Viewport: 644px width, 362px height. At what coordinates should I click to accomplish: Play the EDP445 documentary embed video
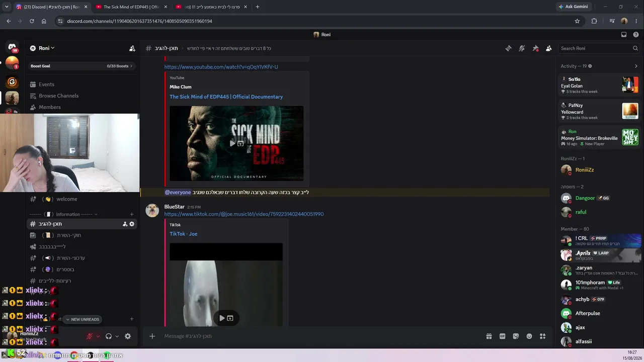pyautogui.click(x=232, y=143)
